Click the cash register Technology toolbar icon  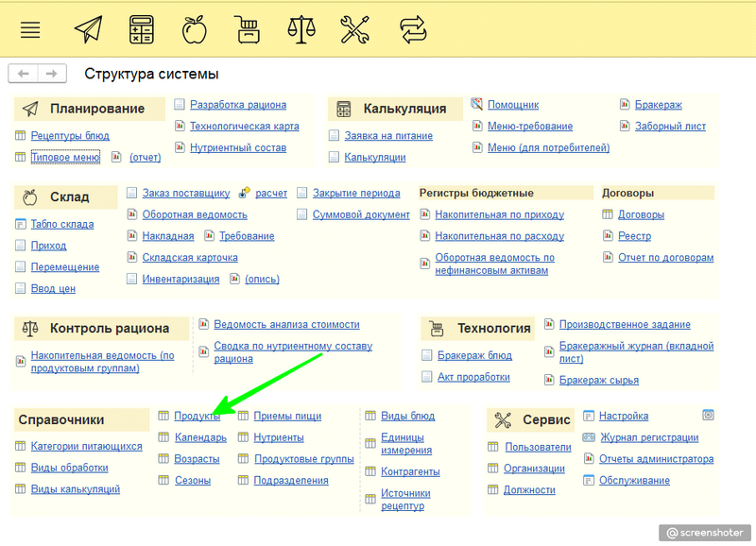coord(248,29)
